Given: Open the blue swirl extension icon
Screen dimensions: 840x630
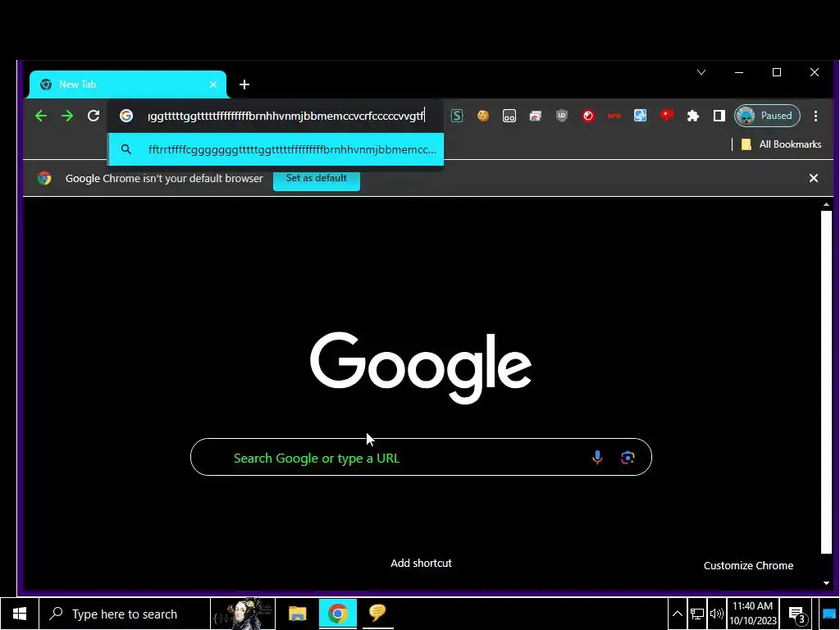Looking at the screenshot, I should [640, 116].
